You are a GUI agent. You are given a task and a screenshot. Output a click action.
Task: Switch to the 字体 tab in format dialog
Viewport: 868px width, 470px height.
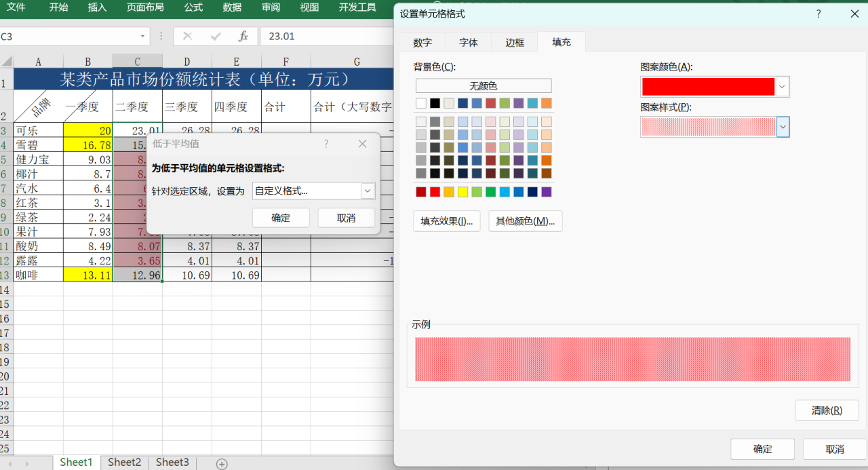tap(469, 42)
